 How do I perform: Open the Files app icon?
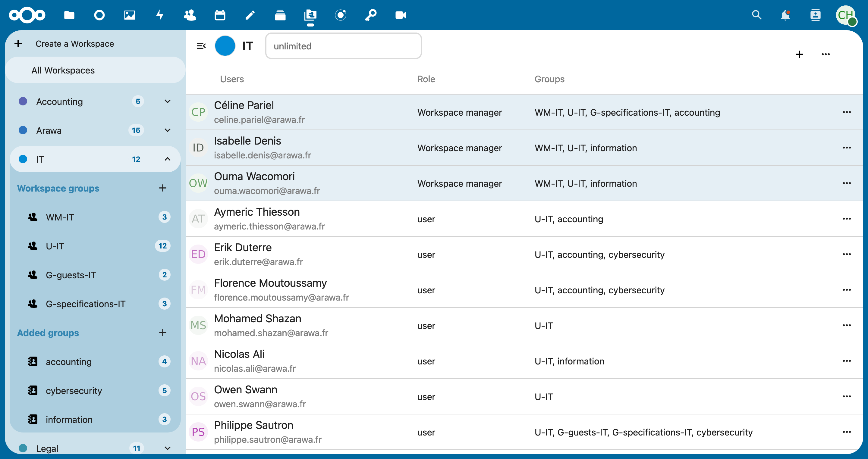[x=69, y=15]
